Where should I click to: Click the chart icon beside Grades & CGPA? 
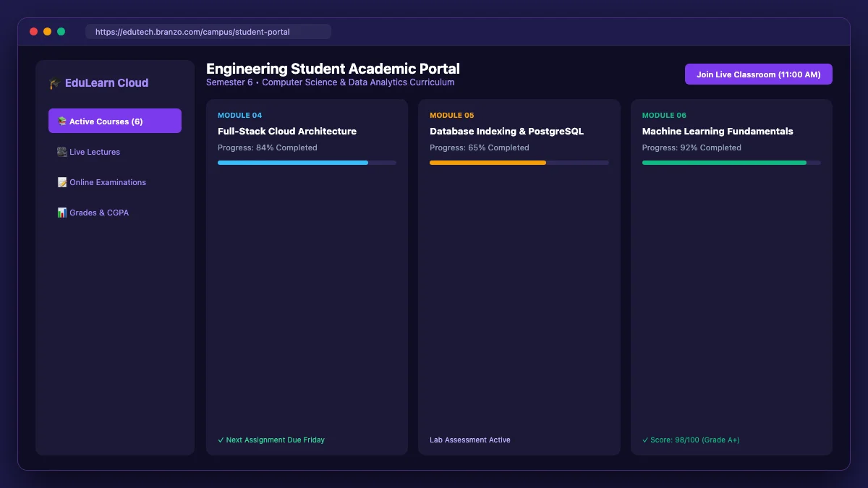62,213
